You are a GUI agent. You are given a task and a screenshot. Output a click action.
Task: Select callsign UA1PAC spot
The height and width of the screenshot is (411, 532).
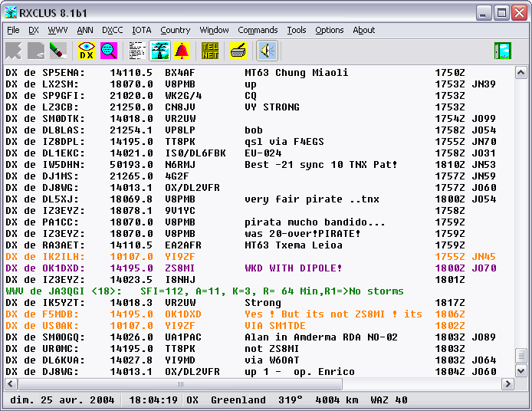pyautogui.click(x=183, y=337)
